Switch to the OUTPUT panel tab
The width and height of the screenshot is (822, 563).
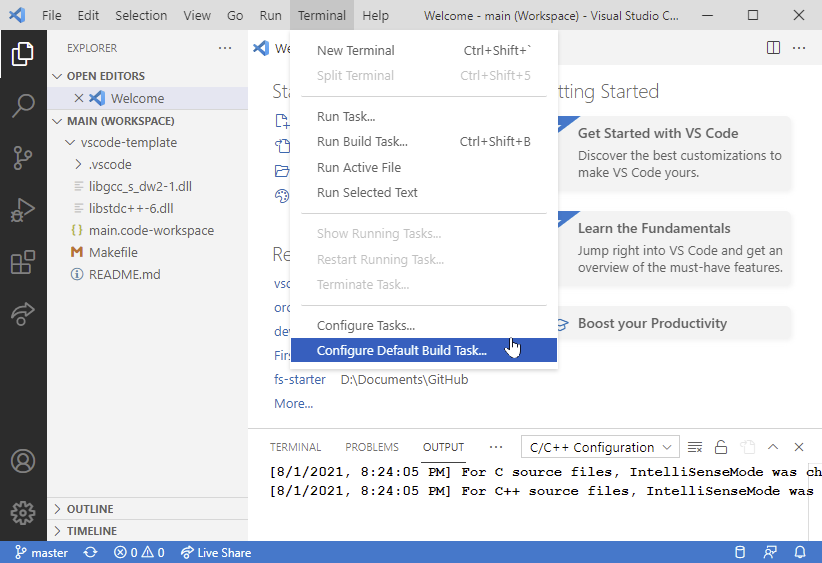click(444, 447)
